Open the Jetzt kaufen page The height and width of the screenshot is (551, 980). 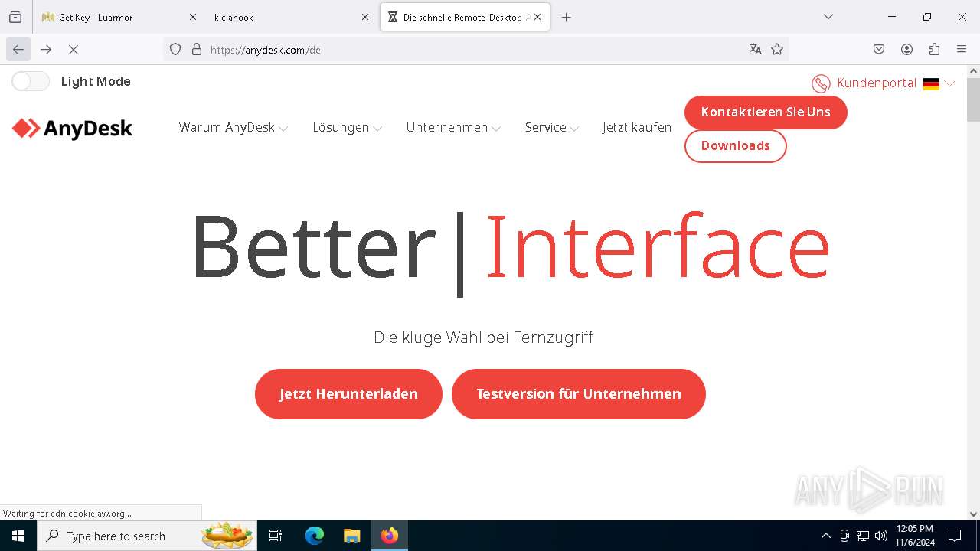pyautogui.click(x=637, y=128)
